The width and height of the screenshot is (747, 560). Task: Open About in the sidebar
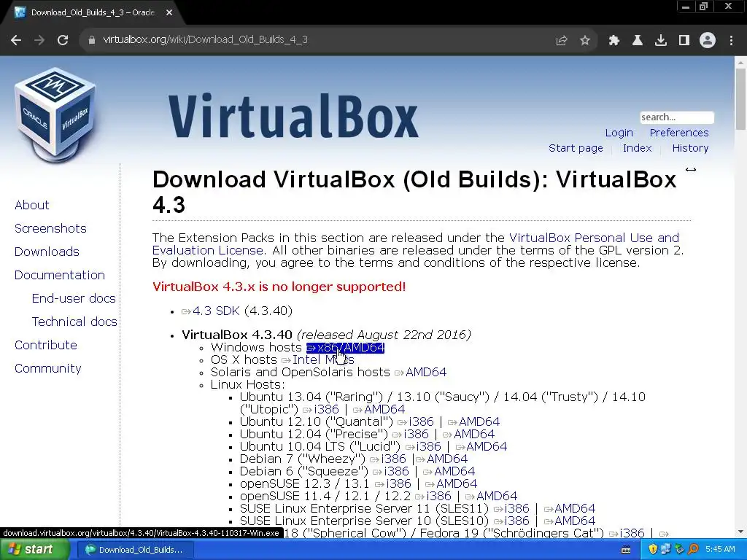[x=32, y=205]
